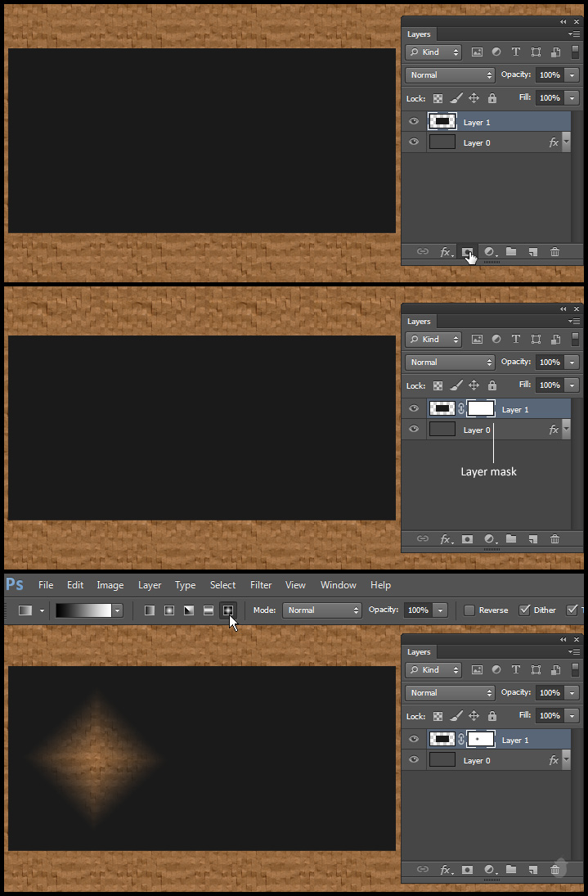
Task: Select the Radial Gradient style icon
Action: [169, 610]
